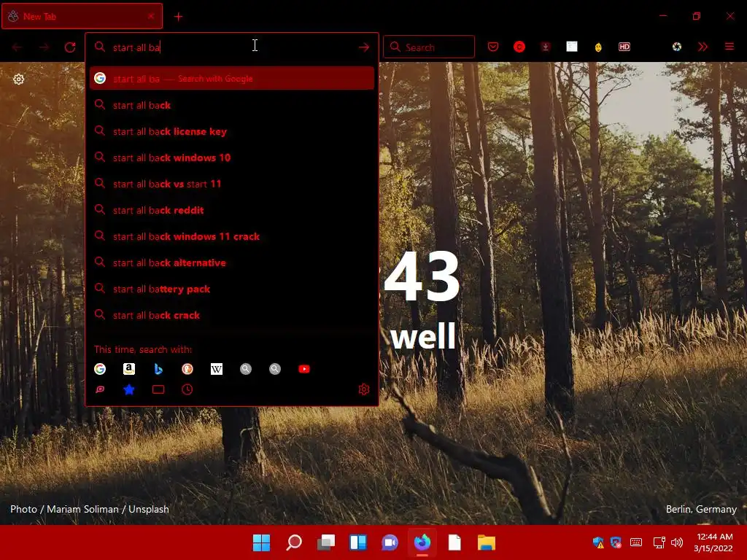The height and width of the screenshot is (560, 747).
Task: Search this time with Amazon
Action: (x=128, y=368)
